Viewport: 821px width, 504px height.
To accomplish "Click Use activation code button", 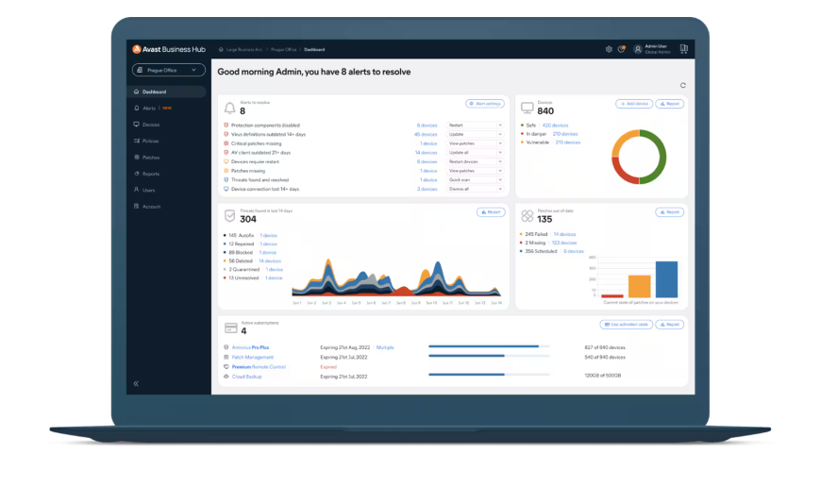I will (627, 325).
